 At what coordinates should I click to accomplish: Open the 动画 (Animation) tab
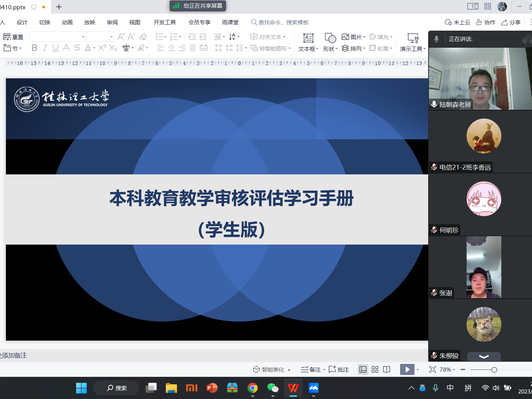click(67, 22)
